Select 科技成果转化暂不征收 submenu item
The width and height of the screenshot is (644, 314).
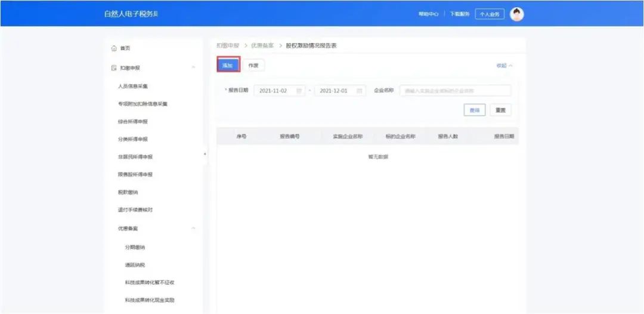[150, 283]
